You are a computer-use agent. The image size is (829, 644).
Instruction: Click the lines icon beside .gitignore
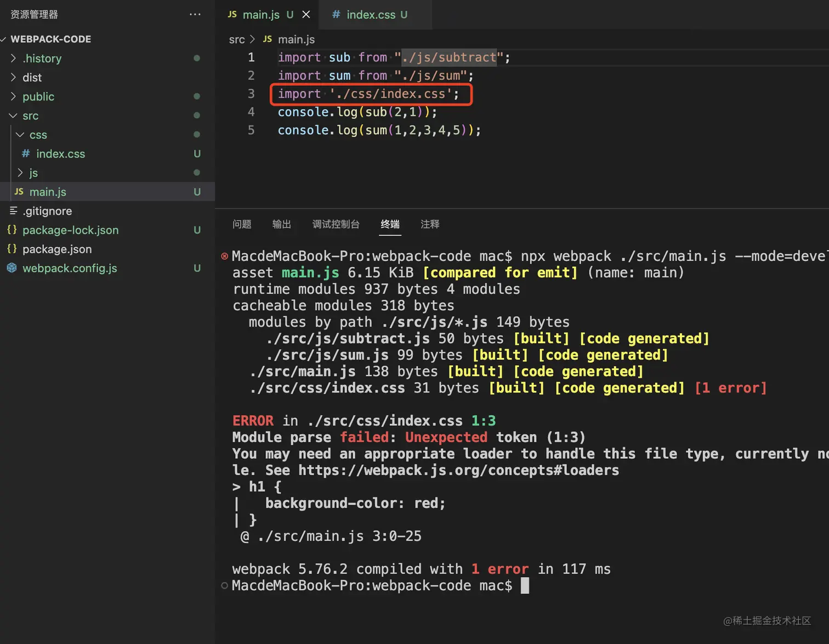point(13,210)
